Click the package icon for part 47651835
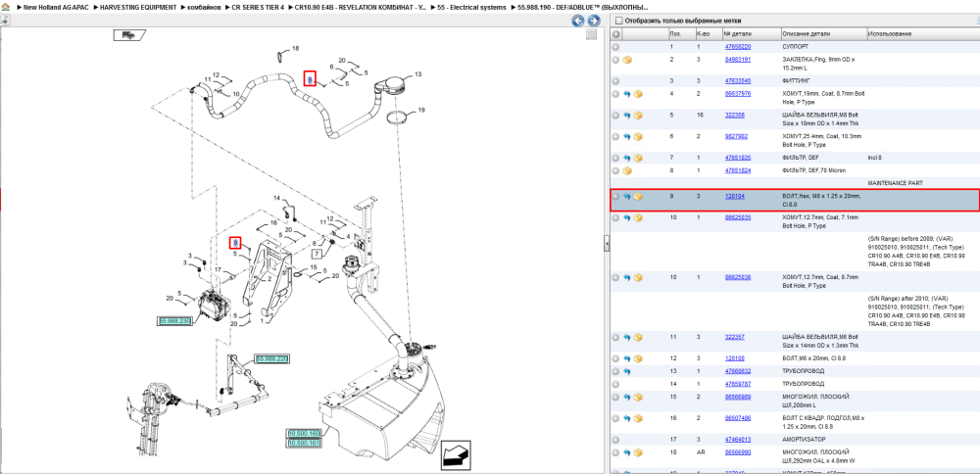This screenshot has width=980, height=474. click(x=638, y=158)
